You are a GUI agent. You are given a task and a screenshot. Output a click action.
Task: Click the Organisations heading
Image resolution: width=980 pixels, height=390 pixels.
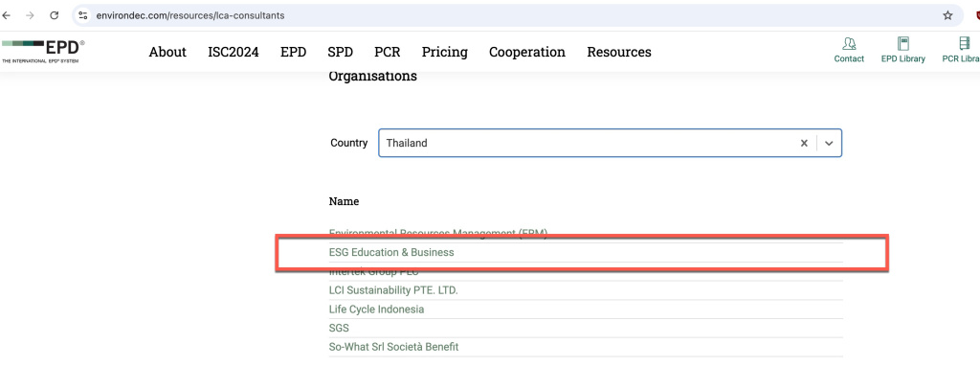[x=372, y=77]
